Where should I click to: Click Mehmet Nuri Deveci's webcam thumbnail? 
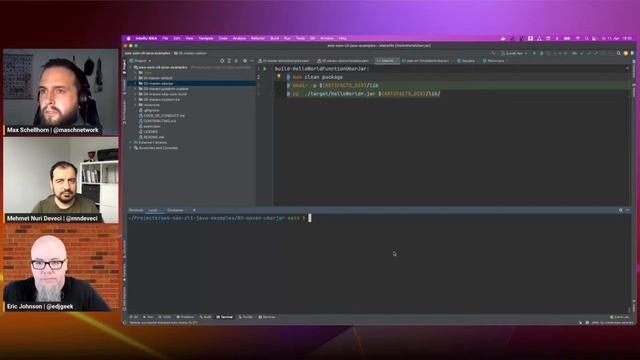60,180
